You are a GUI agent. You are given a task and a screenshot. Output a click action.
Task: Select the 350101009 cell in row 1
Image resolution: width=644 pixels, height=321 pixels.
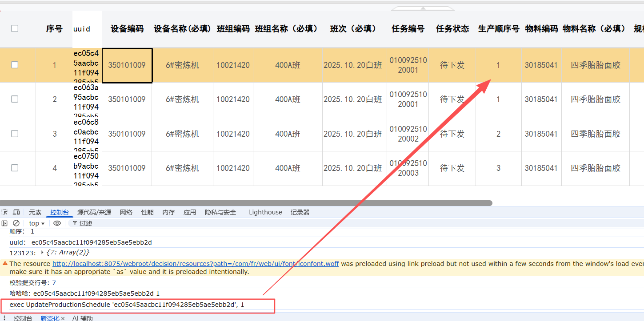click(127, 65)
